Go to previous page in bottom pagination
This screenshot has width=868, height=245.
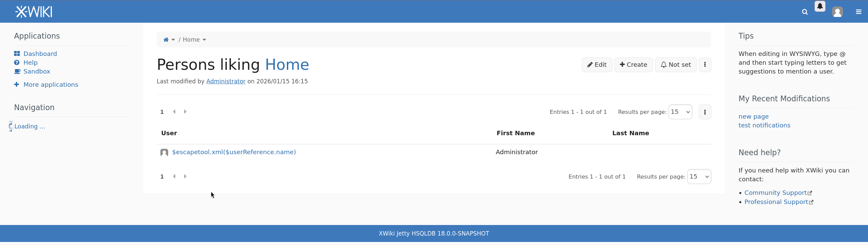point(174,177)
